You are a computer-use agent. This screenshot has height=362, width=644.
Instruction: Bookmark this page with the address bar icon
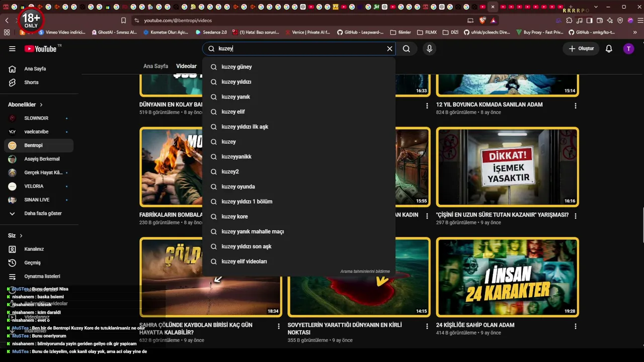click(123, 21)
